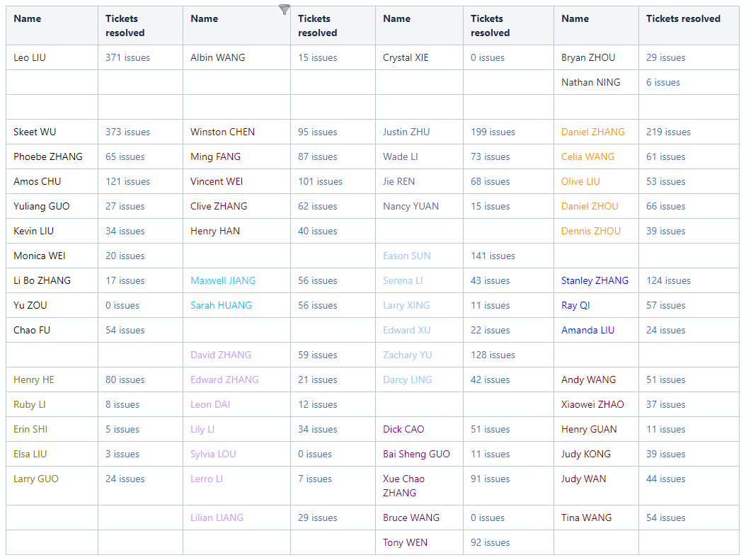Select the olive name Ruby LI
The image size is (746, 560).
click(30, 404)
